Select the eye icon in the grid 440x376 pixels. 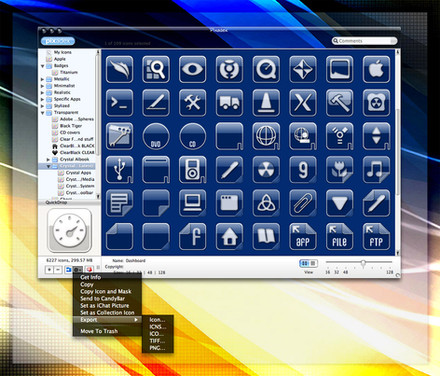tap(192, 69)
